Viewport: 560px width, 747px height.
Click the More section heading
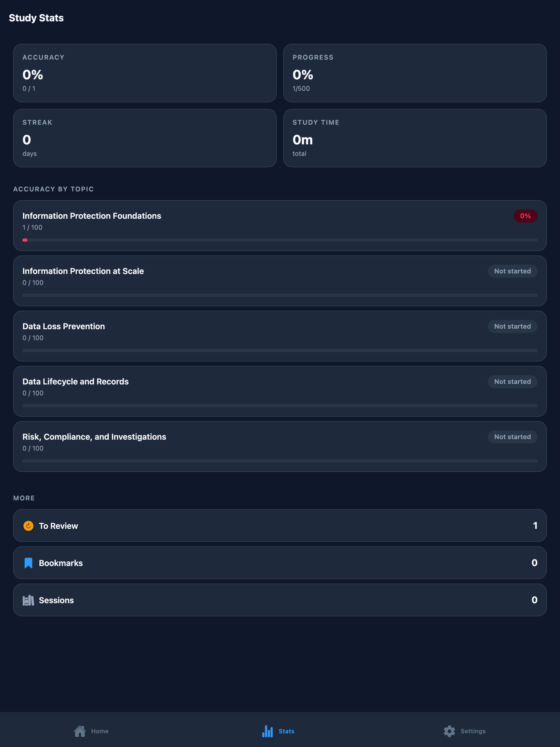coord(24,498)
